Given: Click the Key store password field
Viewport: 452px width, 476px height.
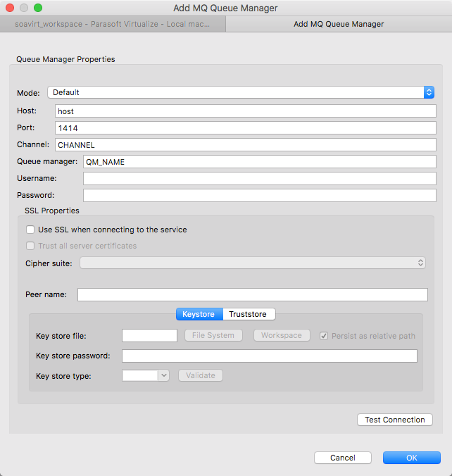Looking at the screenshot, I should click(270, 356).
